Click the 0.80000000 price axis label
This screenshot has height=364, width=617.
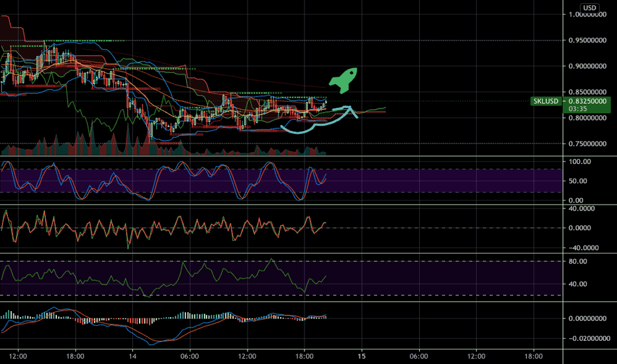(587, 118)
